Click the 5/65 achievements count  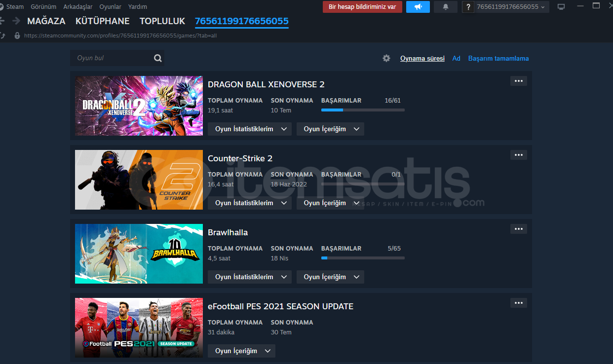coord(394,248)
